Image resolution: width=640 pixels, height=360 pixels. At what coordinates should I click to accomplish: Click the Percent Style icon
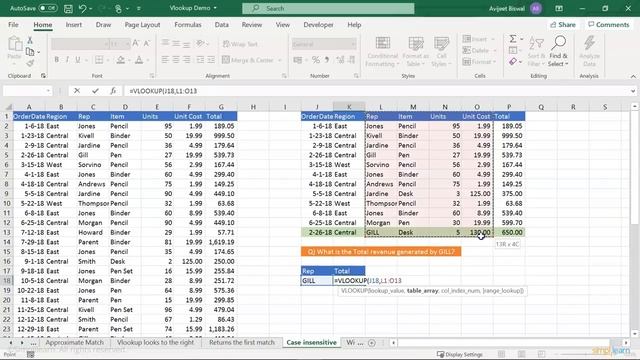click(316, 60)
